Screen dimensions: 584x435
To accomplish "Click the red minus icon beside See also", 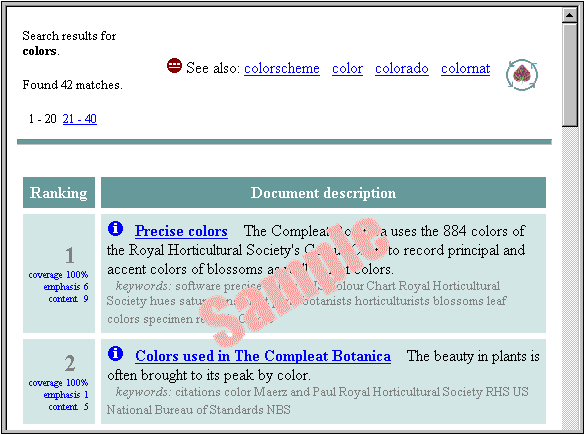I will pyautogui.click(x=174, y=66).
